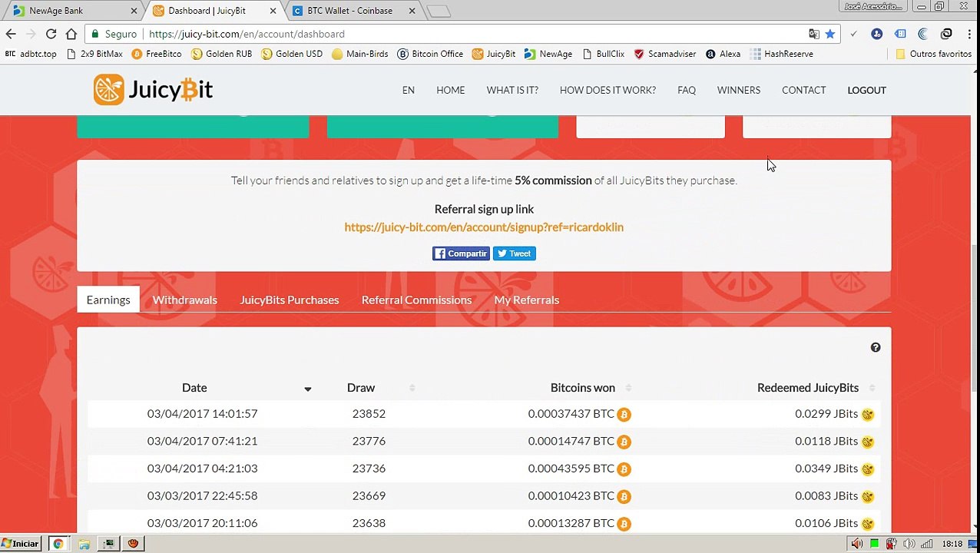This screenshot has height=553, width=980.
Task: Click the referral sign up link URL
Action: [484, 227]
